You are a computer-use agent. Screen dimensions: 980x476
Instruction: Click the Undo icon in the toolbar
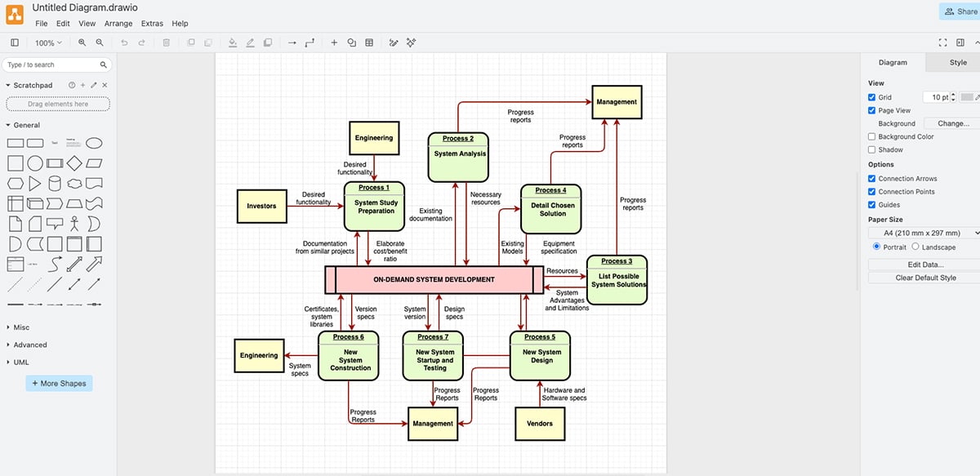point(124,42)
